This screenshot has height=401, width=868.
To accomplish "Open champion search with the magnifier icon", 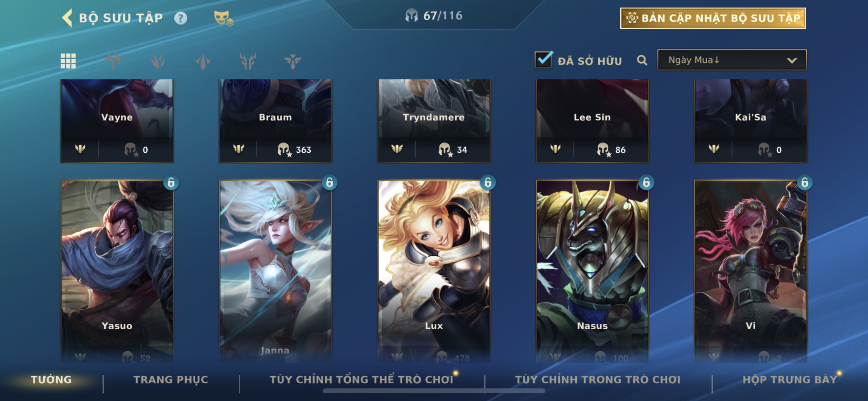I will click(x=642, y=61).
